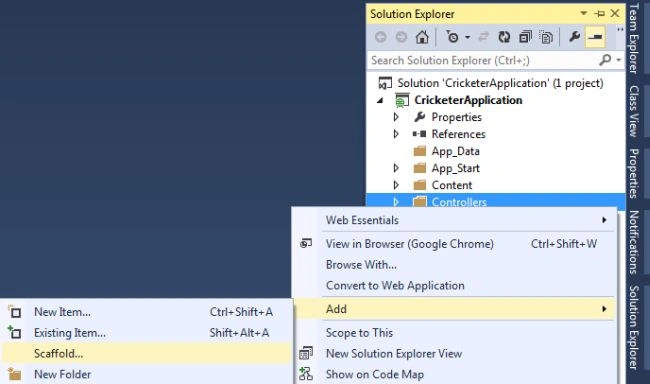Select Solution 'CricketerApplication' node
The image size is (650, 384).
(x=500, y=83)
